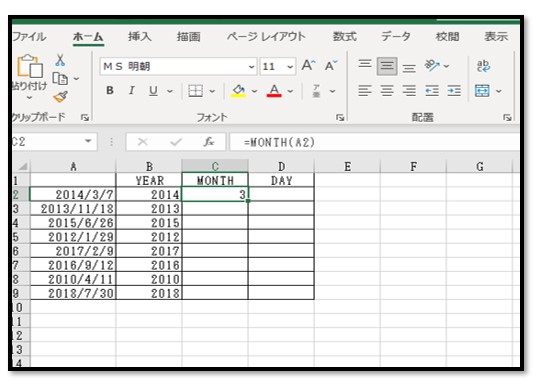Viewport: 542px width, 389px height.
Task: Apply yellow fill color bucket
Action: (x=239, y=91)
